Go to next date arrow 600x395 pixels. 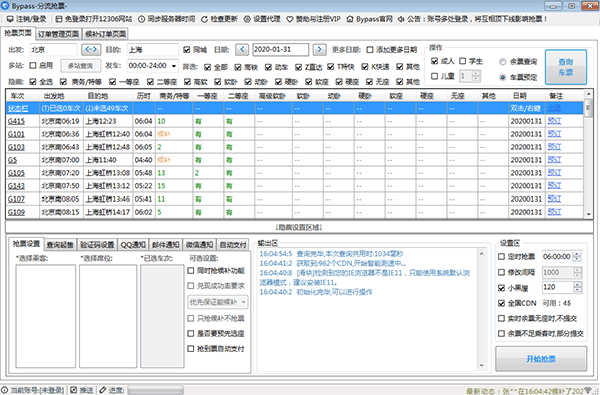(x=320, y=49)
